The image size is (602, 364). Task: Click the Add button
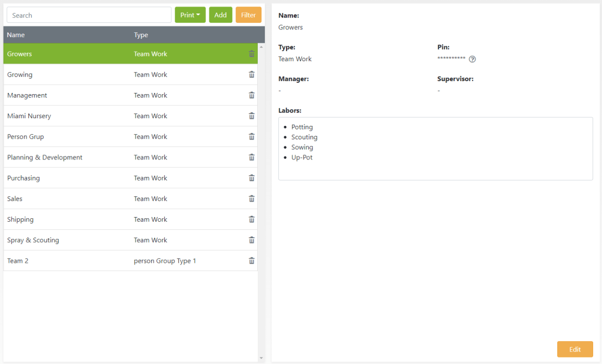221,15
